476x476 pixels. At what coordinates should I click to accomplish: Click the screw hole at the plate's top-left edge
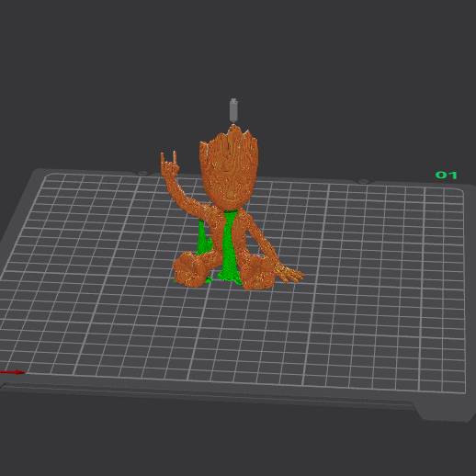click(142, 174)
